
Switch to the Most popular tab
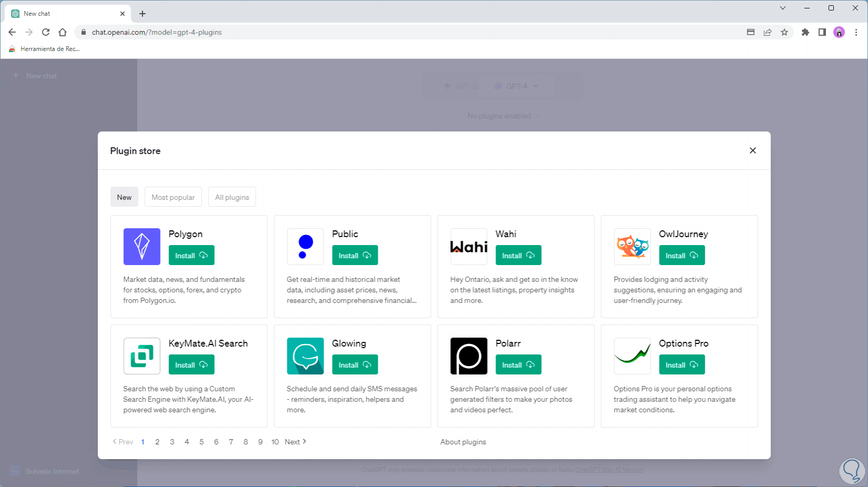[173, 197]
